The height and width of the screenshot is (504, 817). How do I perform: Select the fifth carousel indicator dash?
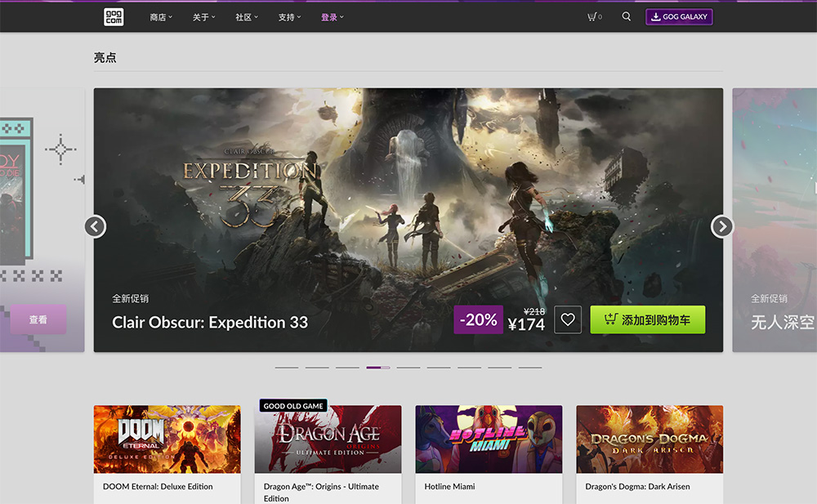coord(408,368)
